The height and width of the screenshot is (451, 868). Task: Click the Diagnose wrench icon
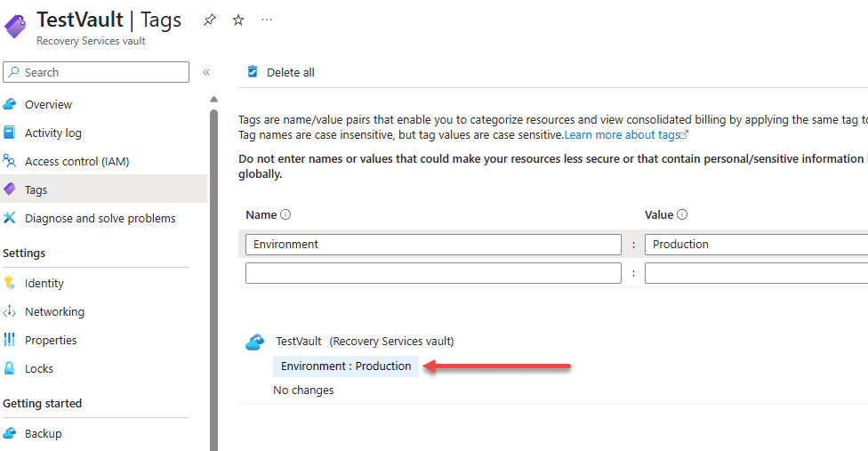coord(10,218)
